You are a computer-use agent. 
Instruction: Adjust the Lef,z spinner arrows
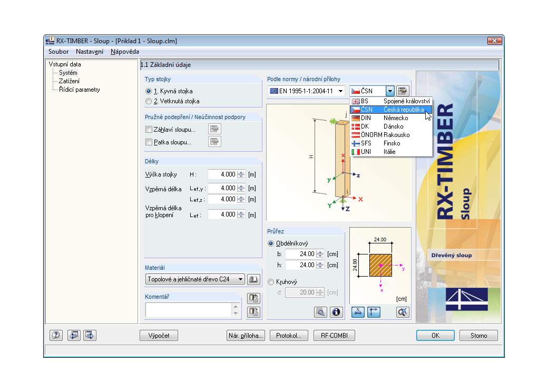[x=241, y=199]
